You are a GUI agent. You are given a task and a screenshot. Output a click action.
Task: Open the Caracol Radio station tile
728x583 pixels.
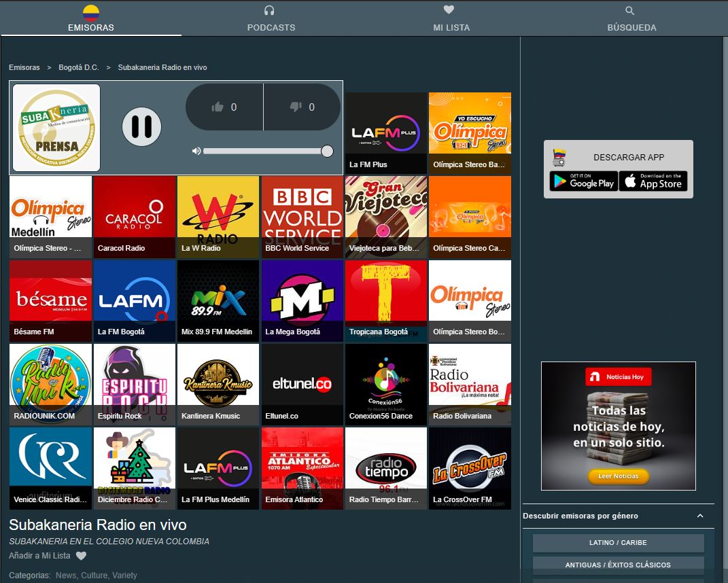pos(134,217)
